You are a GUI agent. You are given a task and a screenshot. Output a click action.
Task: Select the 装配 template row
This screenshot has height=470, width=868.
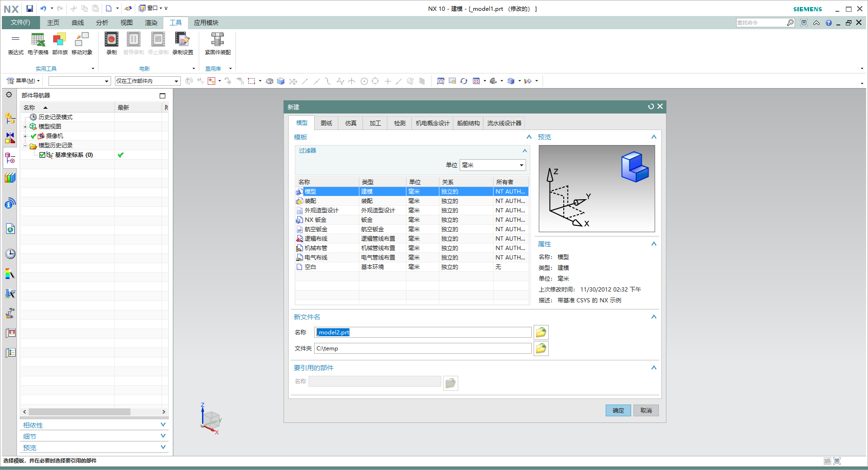click(x=412, y=201)
